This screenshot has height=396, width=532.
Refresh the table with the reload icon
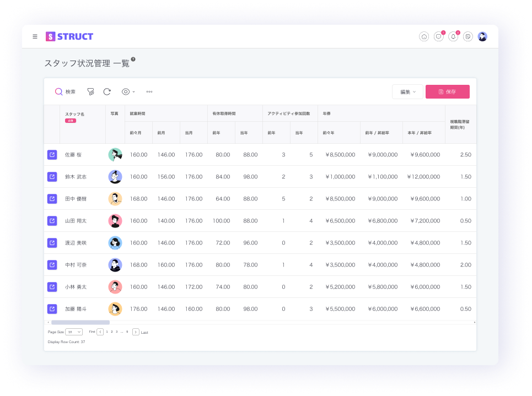[107, 91]
